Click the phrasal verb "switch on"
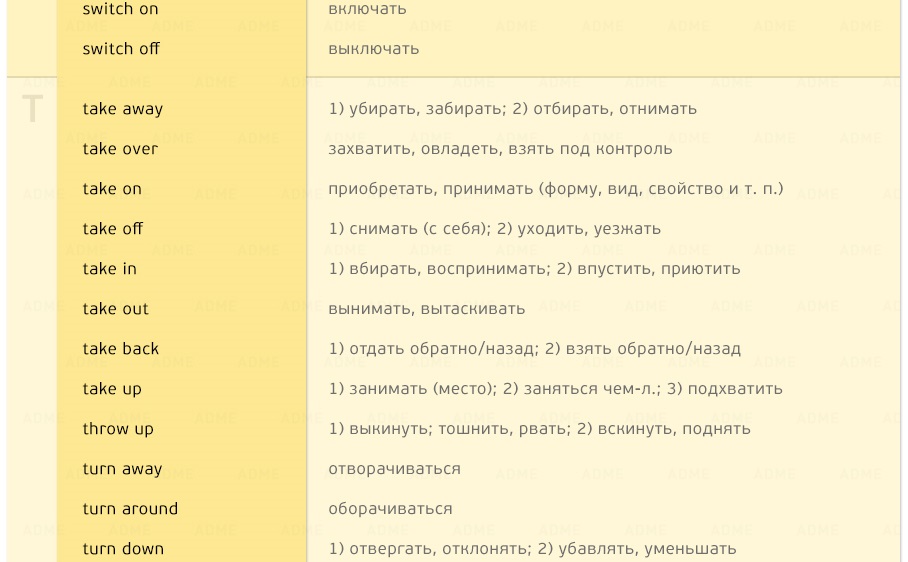 pyautogui.click(x=120, y=9)
